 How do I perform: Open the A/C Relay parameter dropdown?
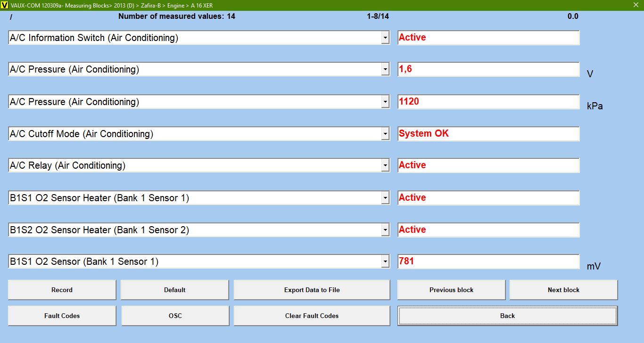click(385, 166)
